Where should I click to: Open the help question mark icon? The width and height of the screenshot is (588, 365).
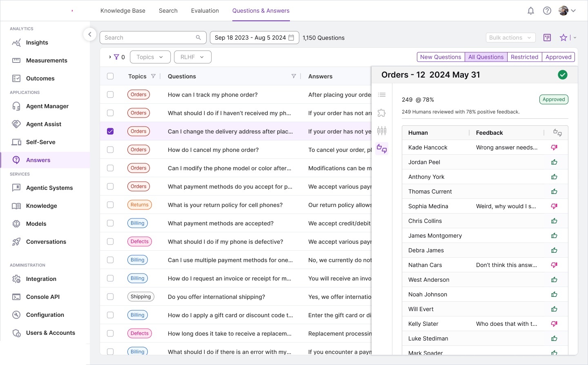click(547, 11)
